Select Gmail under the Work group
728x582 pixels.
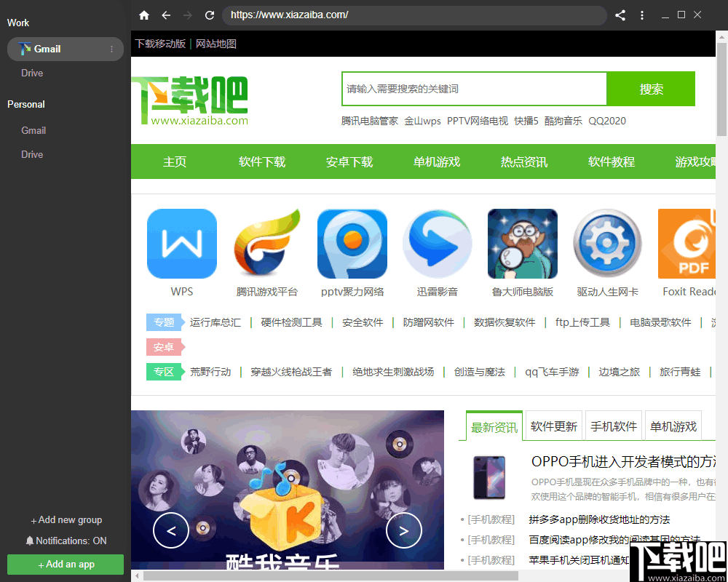66,49
